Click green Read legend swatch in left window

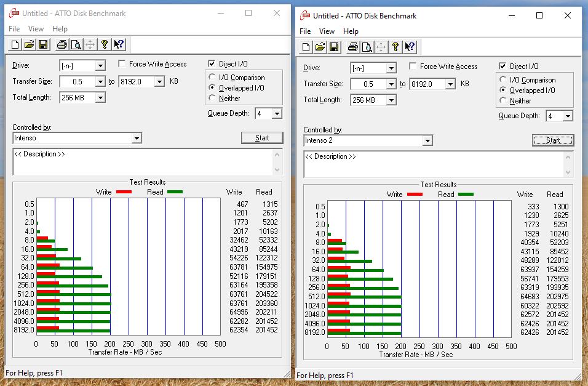point(175,192)
